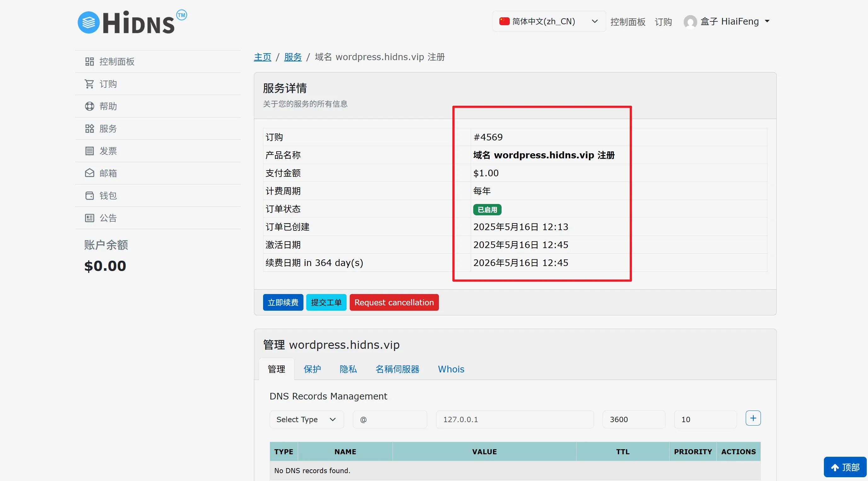Follow the 主页 breadcrumb link
The height and width of the screenshot is (481, 868).
262,57
